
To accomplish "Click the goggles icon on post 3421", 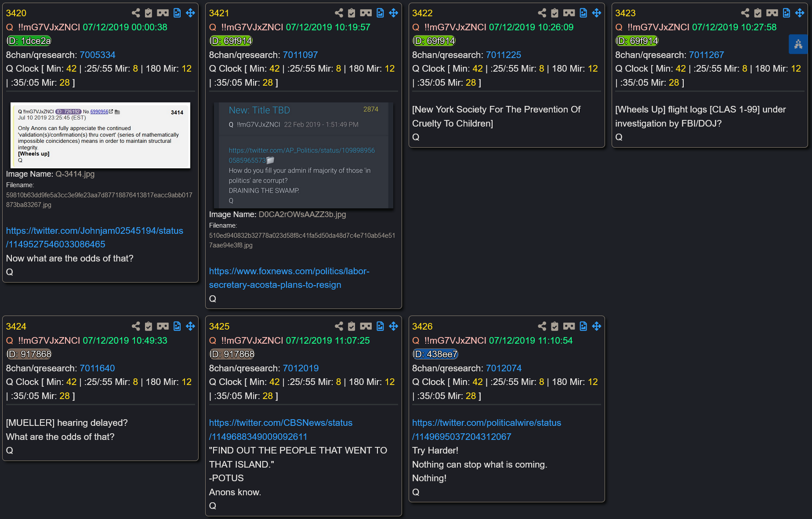I will coord(366,13).
